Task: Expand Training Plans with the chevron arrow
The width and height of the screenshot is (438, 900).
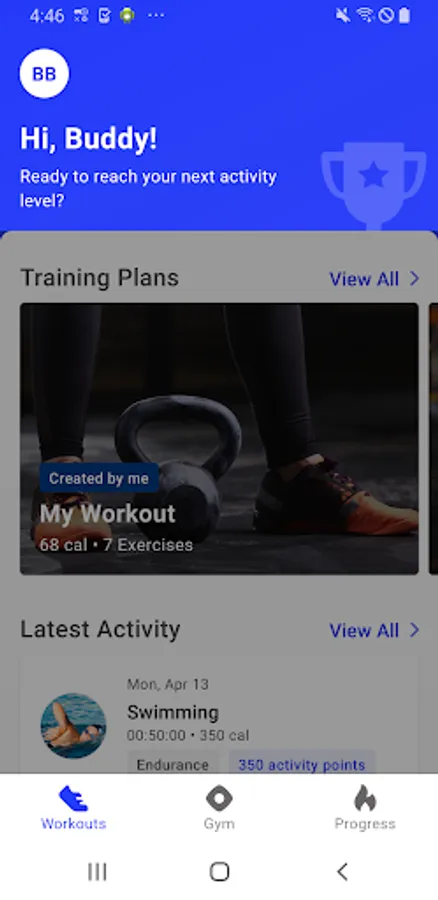Action: tap(414, 279)
